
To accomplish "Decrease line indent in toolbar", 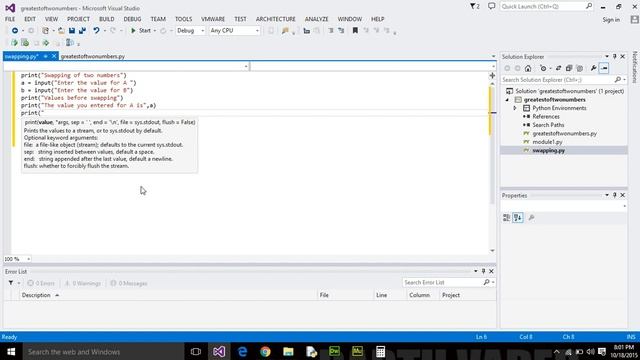I will 331,31.
